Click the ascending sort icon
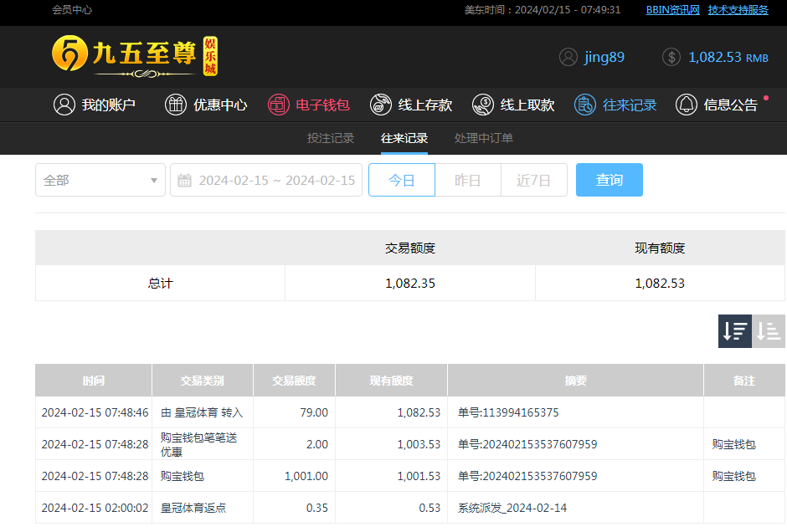Viewport: 787px width, 532px height. [769, 331]
